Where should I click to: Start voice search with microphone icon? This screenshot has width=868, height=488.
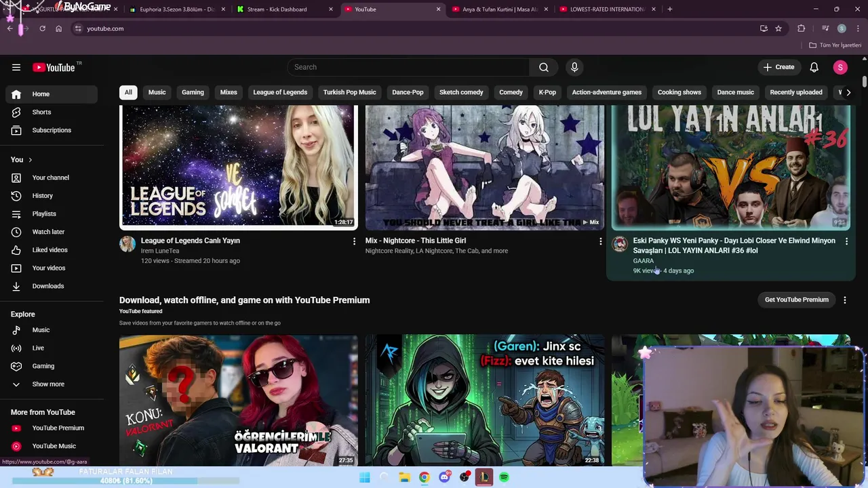tap(574, 67)
